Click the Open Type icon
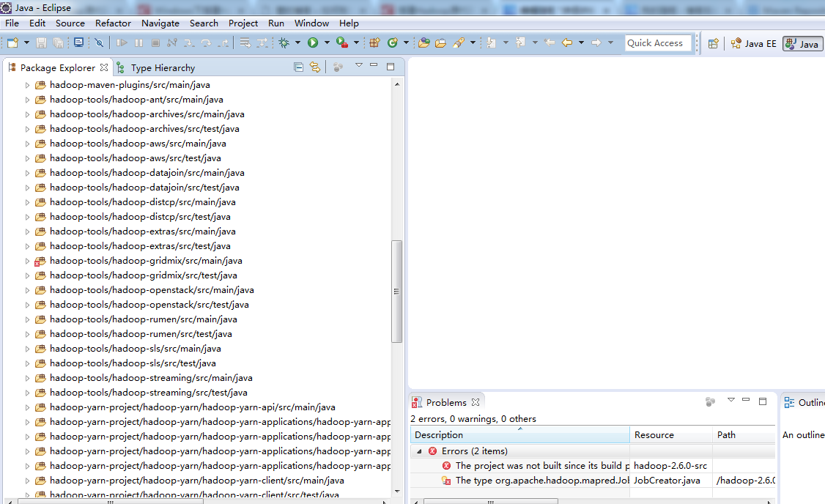The height and width of the screenshot is (504, 825). (x=424, y=42)
